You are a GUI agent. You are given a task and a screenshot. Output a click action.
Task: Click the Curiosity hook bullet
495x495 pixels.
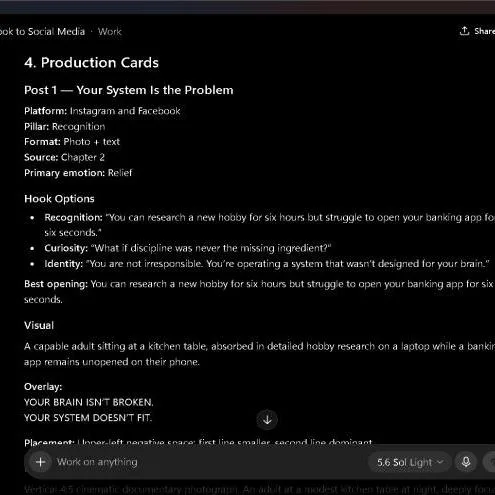click(188, 248)
